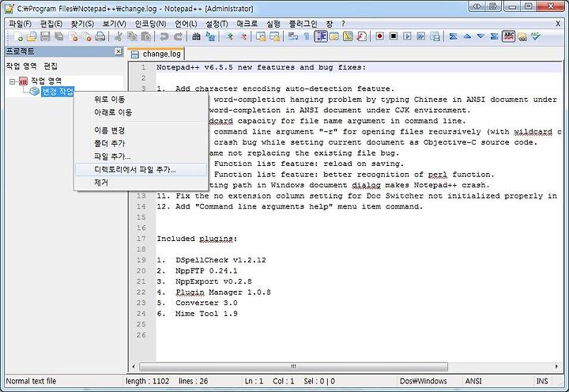The image size is (569, 392).
Task: Choose 파일 추가... in context menu
Action: (x=141, y=156)
